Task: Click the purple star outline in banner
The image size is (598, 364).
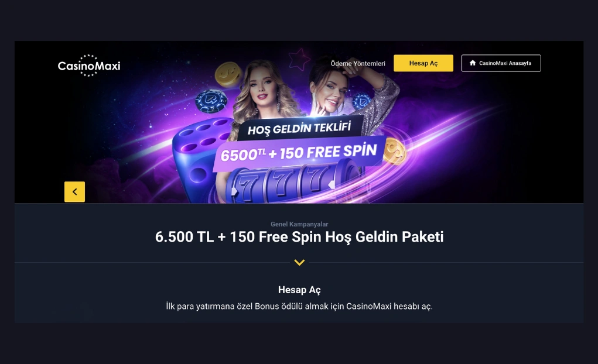Action: (x=299, y=60)
